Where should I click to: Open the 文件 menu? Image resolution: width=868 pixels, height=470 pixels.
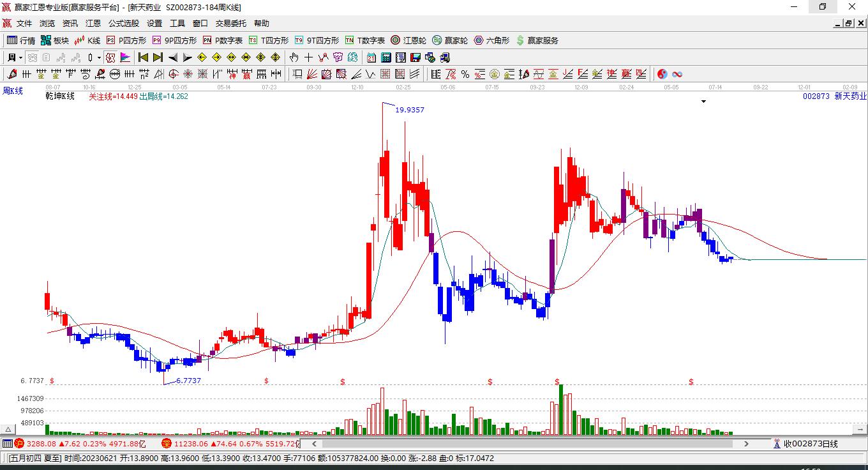coord(24,24)
